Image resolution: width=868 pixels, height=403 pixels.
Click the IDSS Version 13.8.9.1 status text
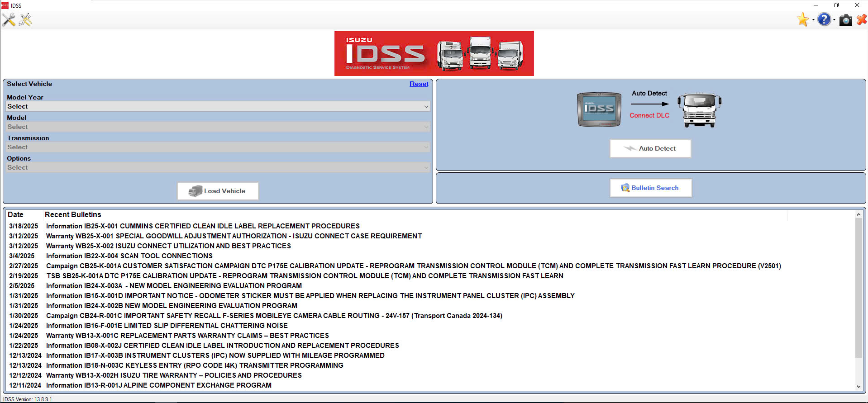pyautogui.click(x=28, y=399)
